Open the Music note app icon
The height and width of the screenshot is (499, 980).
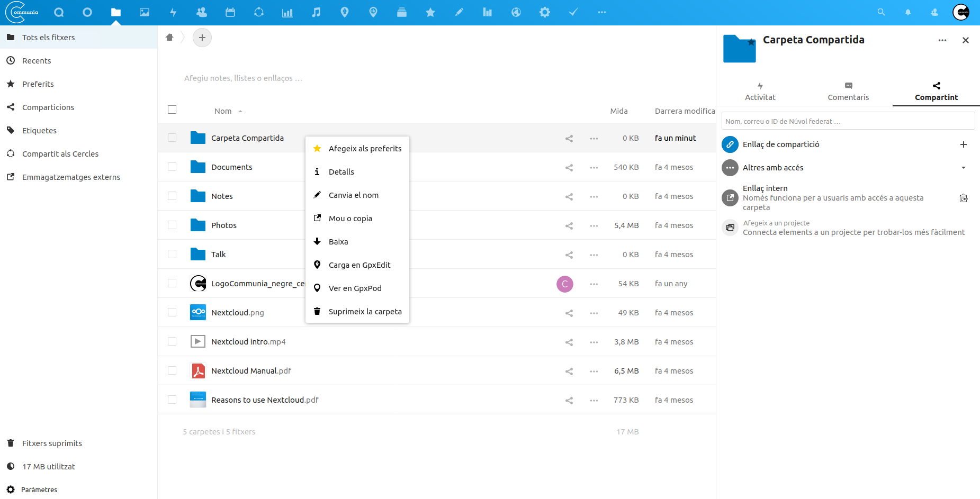[x=316, y=12]
